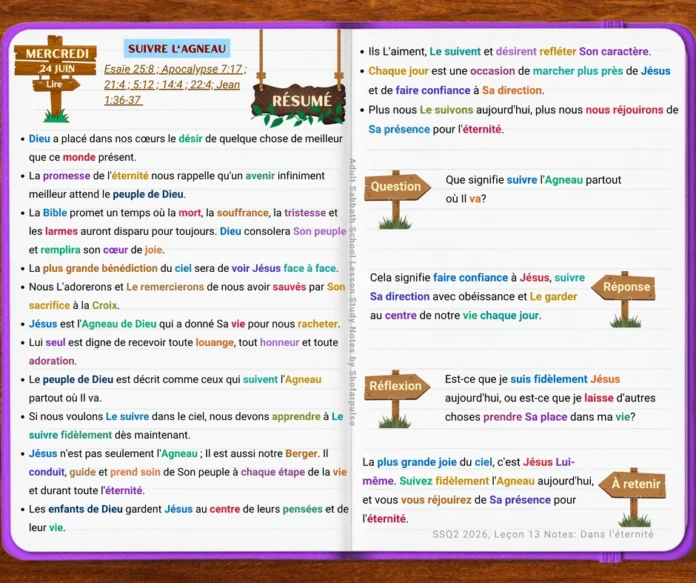The image size is (696, 583).
Task: Click the À retenir signpost
Action: point(633,497)
